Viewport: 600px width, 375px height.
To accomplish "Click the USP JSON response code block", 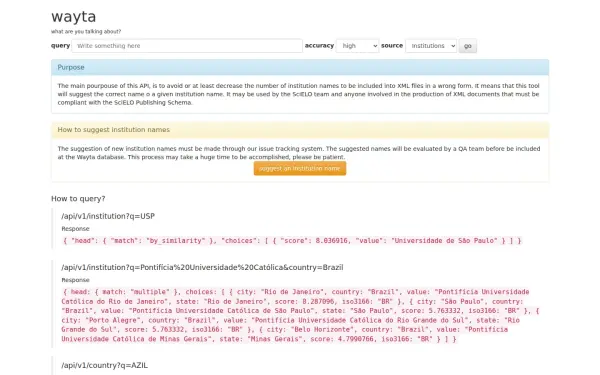I will 291,241.
